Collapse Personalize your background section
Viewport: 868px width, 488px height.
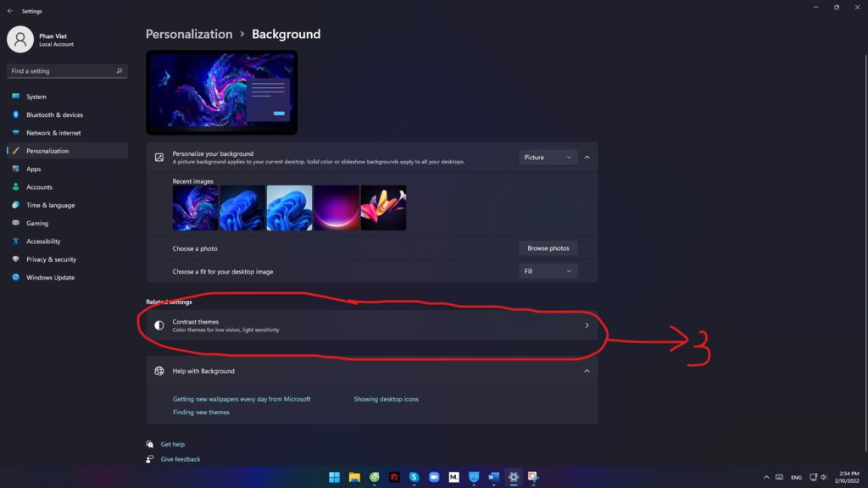[587, 157]
